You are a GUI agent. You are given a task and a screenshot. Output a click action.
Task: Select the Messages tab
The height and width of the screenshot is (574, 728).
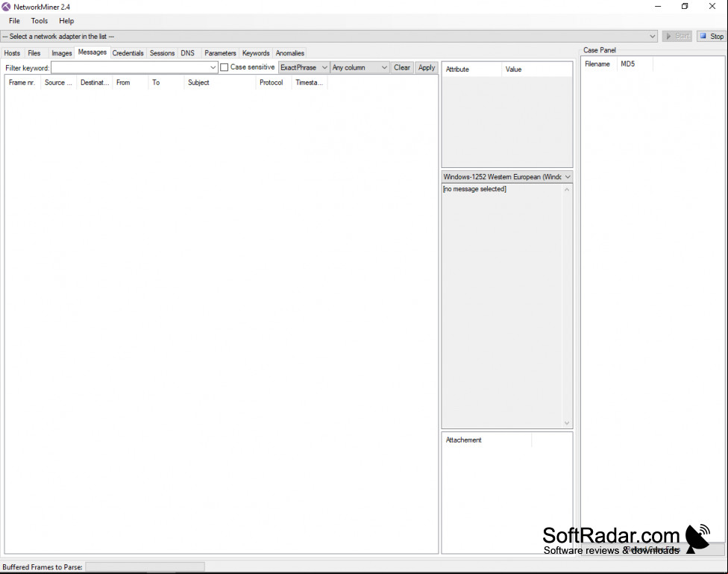pos(92,52)
